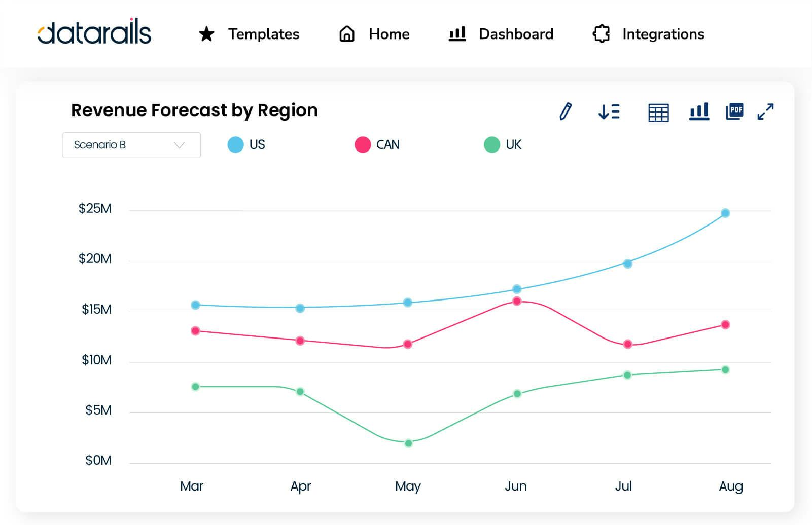
Task: Expand chart to fullscreen with arrows icon
Action: click(x=766, y=112)
